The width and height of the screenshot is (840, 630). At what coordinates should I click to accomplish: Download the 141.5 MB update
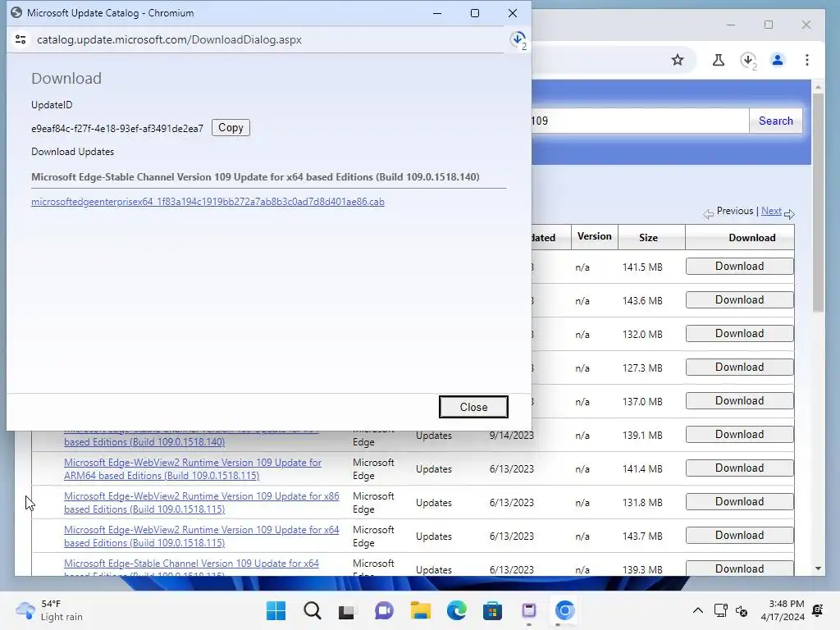[x=739, y=267]
